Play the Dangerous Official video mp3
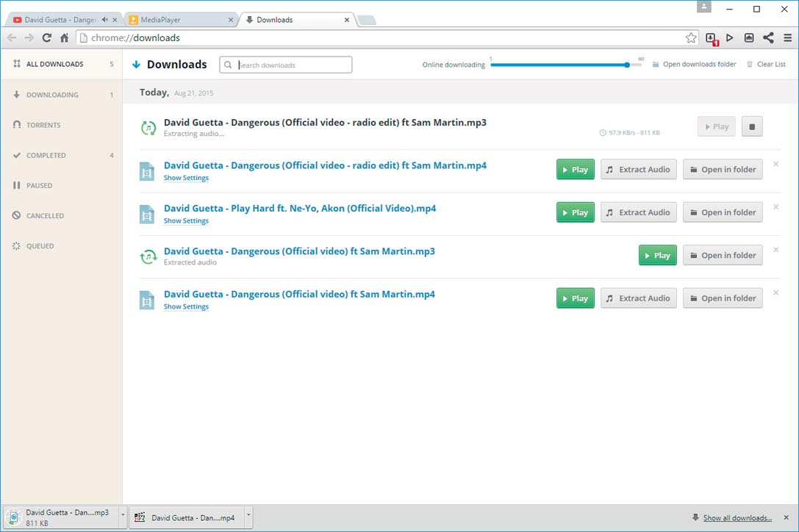The image size is (799, 532). [658, 255]
